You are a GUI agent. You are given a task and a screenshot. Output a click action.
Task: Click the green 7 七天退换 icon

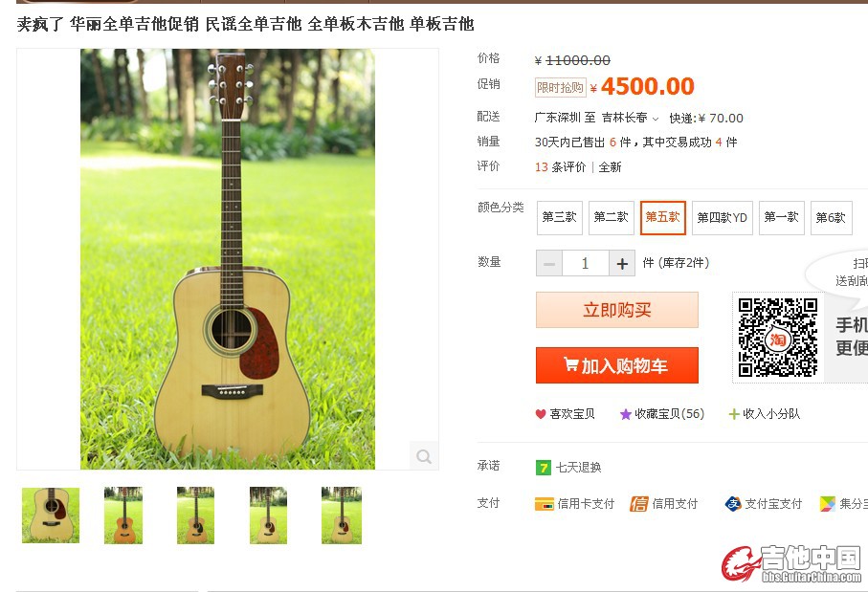544,468
